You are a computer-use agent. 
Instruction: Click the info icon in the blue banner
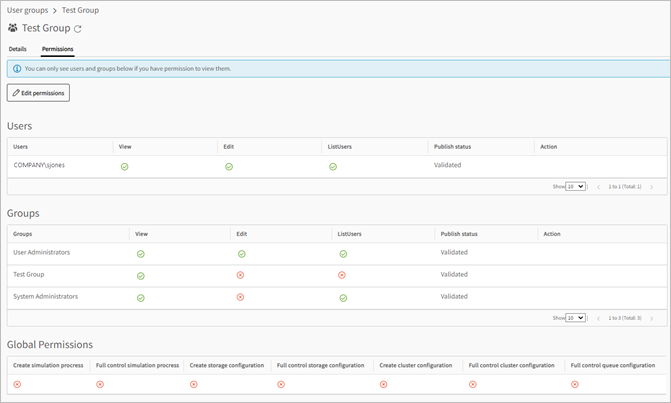pyautogui.click(x=17, y=69)
